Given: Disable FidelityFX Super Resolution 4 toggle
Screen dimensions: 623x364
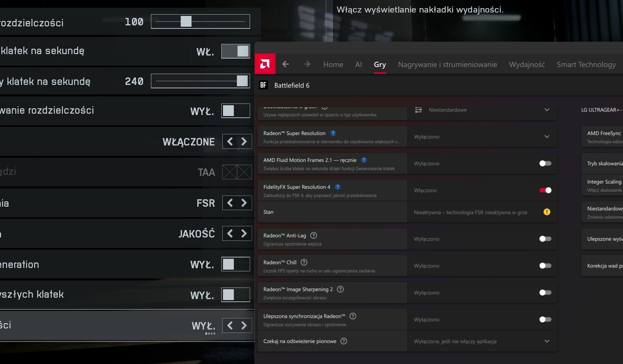Looking at the screenshot, I should pos(545,190).
